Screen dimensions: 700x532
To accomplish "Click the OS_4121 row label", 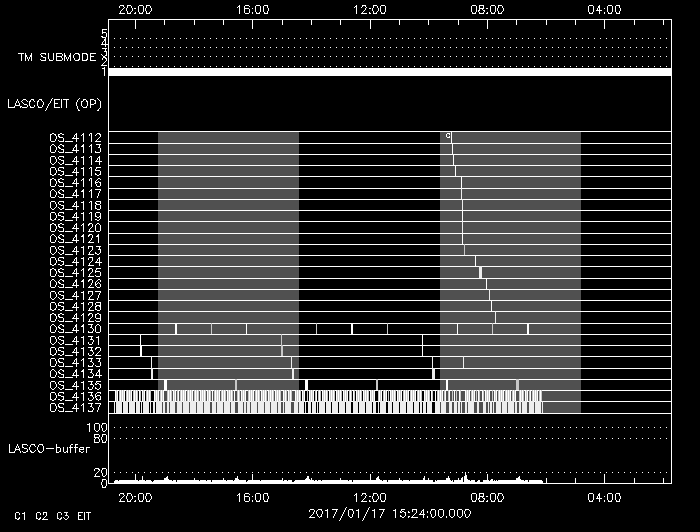I will point(75,239).
